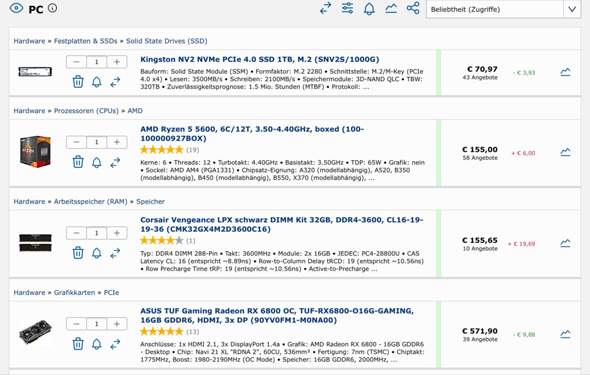This screenshot has width=590, height=375.
Task: Click the AMD breadcrumb link
Action: coord(135,111)
